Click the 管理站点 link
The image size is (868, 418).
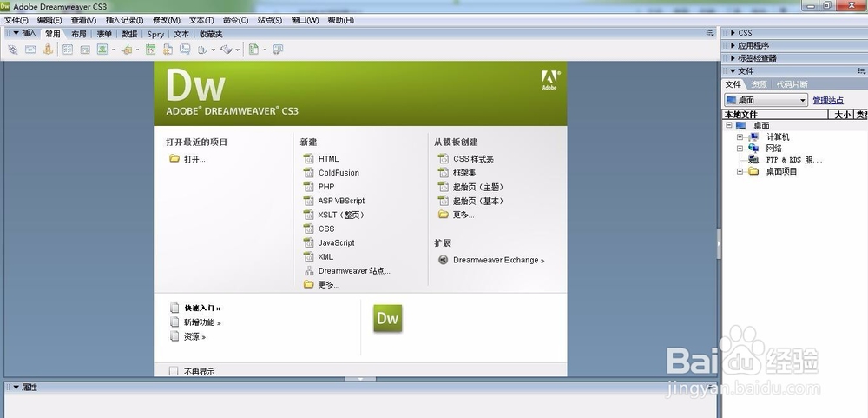[x=828, y=100]
